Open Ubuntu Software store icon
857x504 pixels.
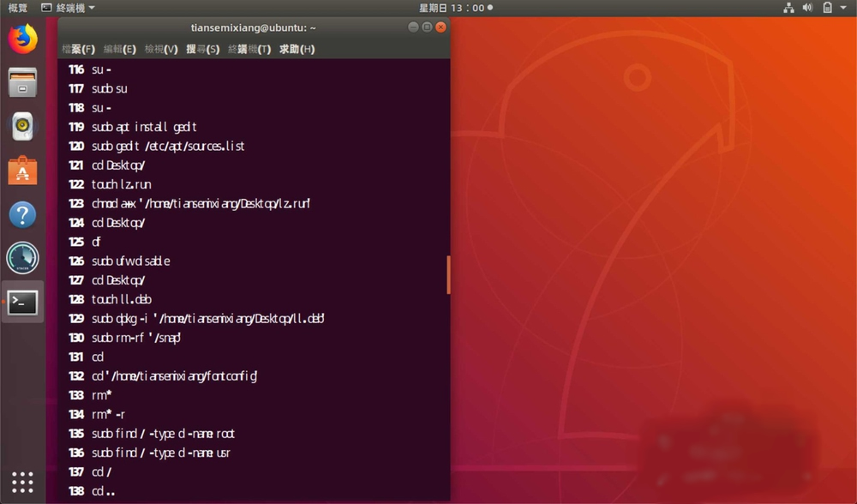point(23,171)
